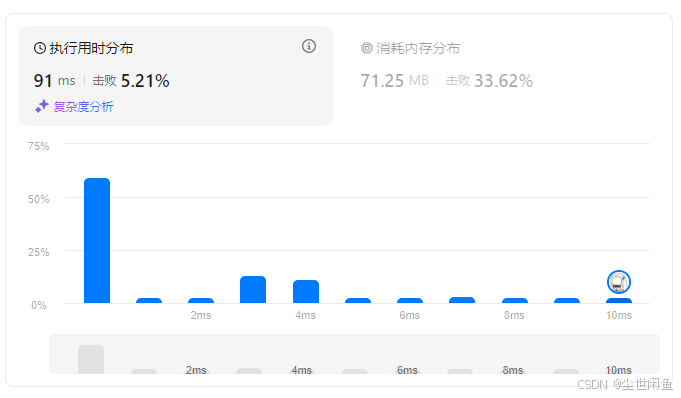Image resolution: width=681 pixels, height=398 pixels.
Task: Click the 6ms chart axis label
Action: (410, 315)
